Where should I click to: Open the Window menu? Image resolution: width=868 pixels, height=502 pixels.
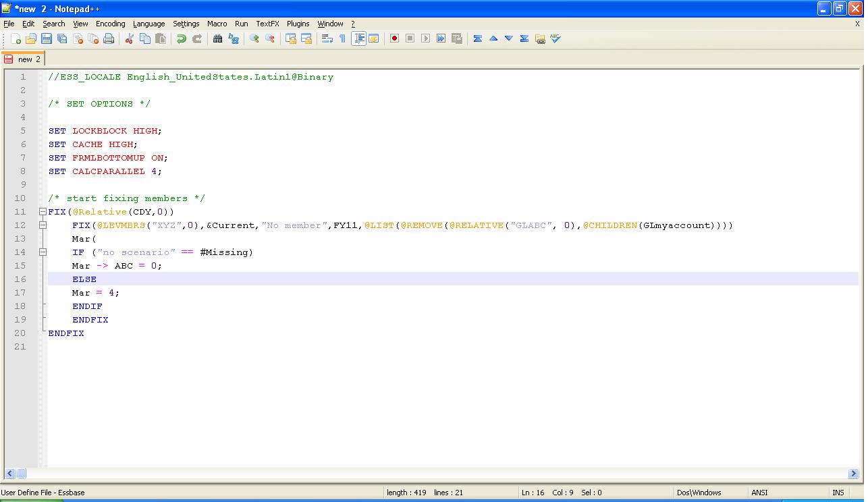click(330, 24)
